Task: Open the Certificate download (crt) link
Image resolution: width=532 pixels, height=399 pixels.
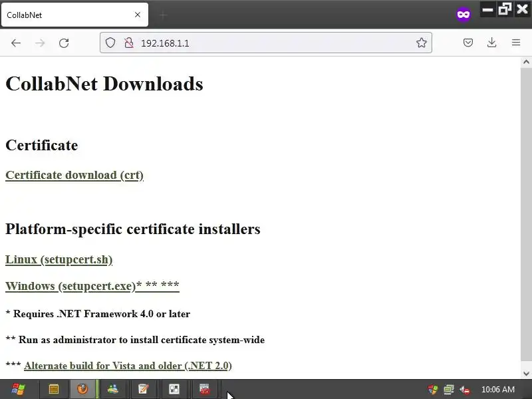Action: point(74,175)
